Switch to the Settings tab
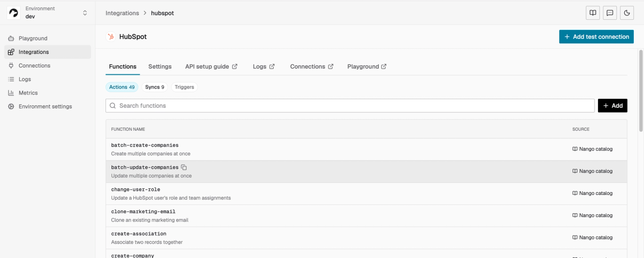 pos(160,67)
